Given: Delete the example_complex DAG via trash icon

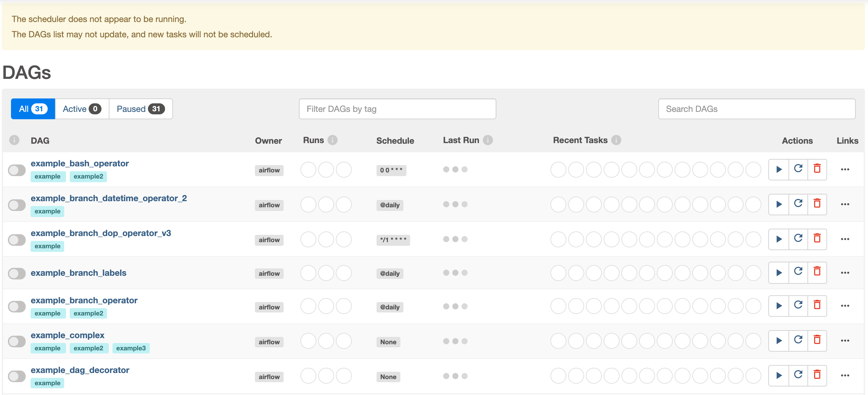Looking at the screenshot, I should click(x=817, y=340).
